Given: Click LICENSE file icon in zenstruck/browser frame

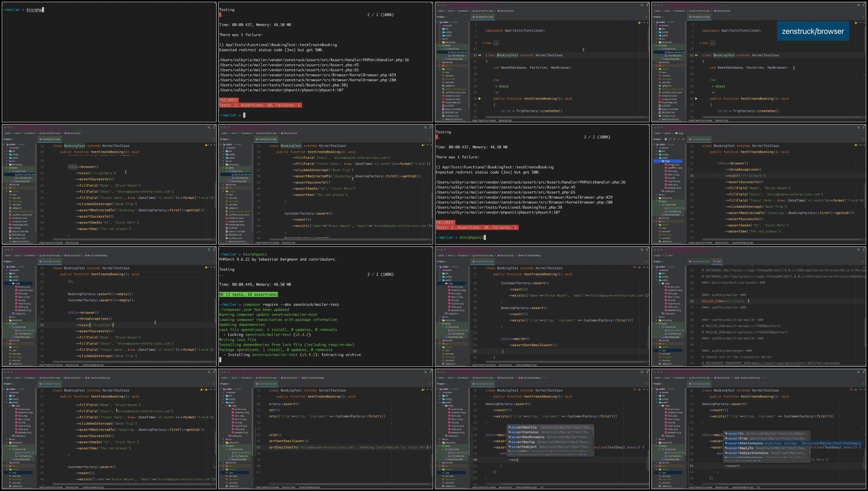Looking at the screenshot, I should (660, 106).
